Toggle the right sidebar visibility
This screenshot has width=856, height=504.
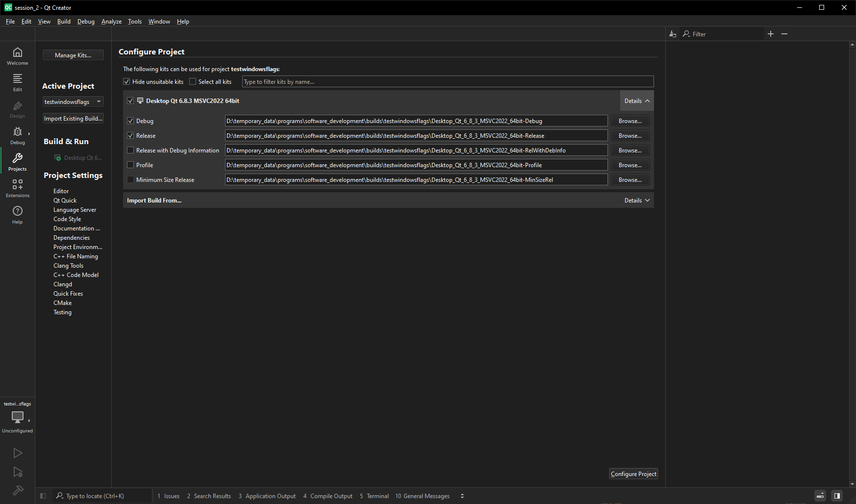[x=837, y=496]
